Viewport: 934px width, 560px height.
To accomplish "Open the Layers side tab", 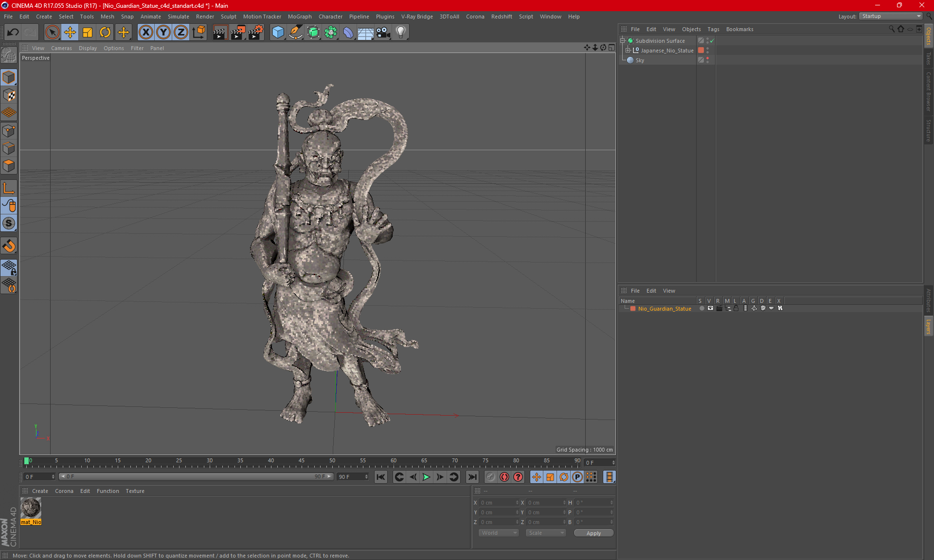I will pos(928,326).
